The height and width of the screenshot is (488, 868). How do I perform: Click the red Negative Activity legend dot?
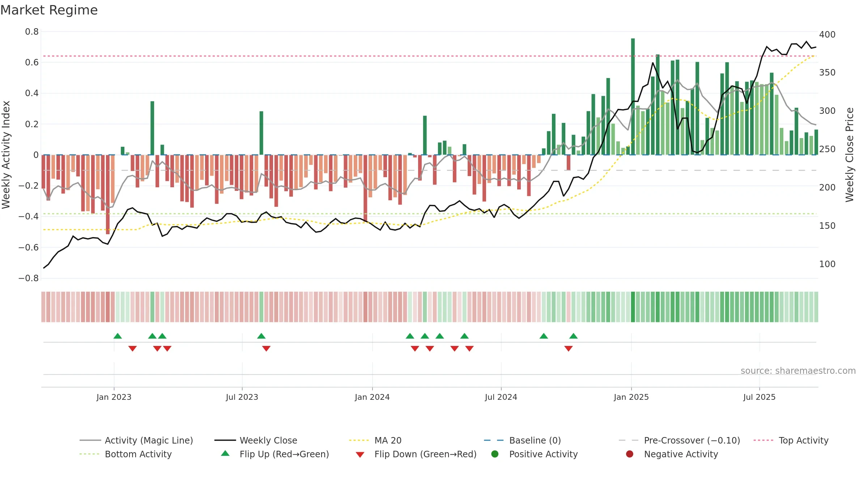[630, 454]
